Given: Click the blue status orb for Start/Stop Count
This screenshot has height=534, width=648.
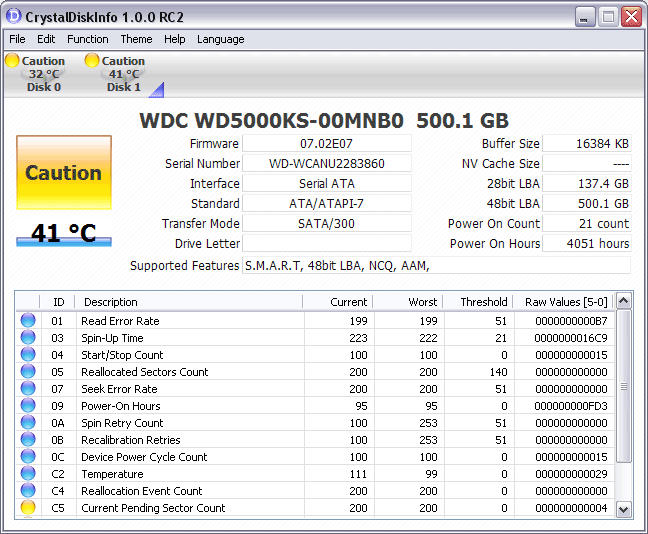Looking at the screenshot, I should pos(28,354).
